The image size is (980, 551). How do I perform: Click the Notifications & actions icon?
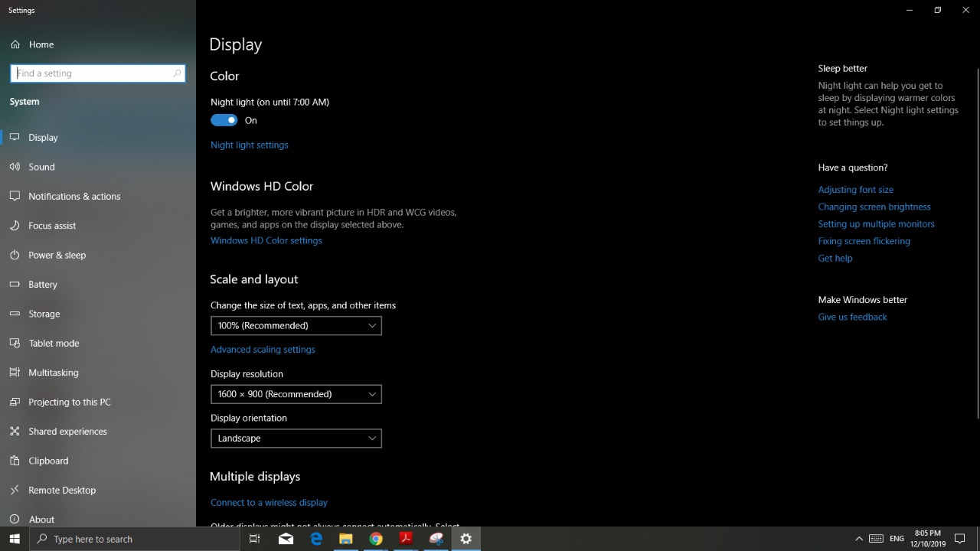(x=15, y=196)
